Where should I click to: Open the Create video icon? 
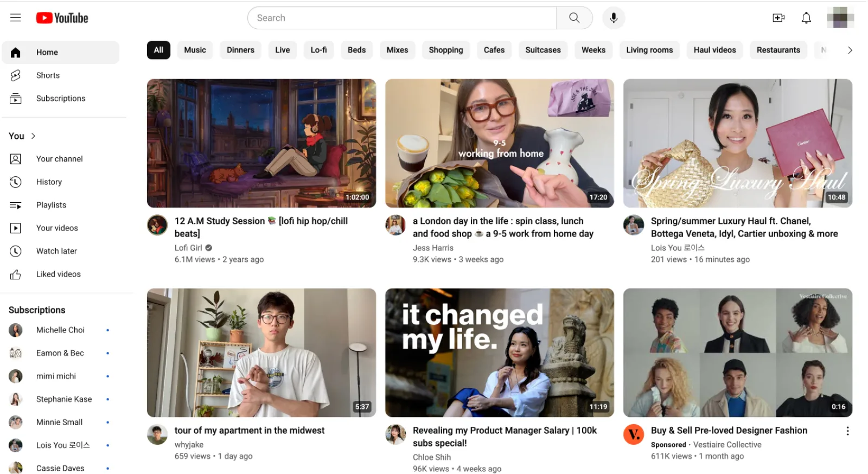(x=778, y=18)
